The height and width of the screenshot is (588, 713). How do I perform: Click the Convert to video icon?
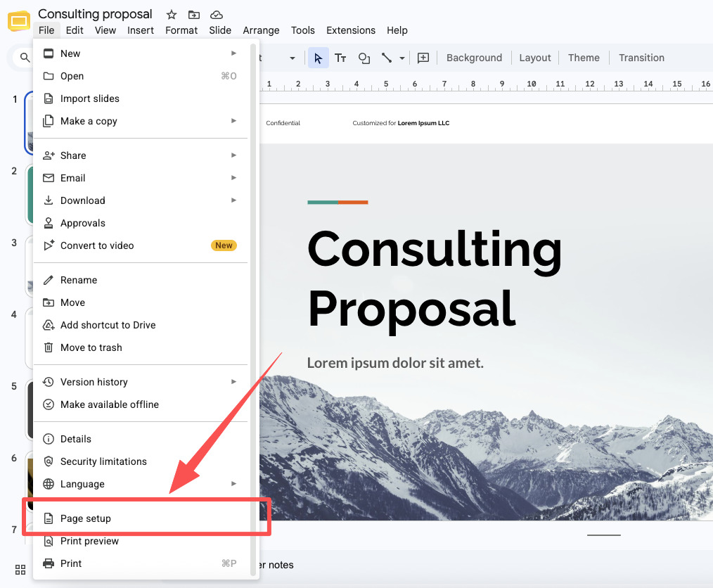(49, 245)
